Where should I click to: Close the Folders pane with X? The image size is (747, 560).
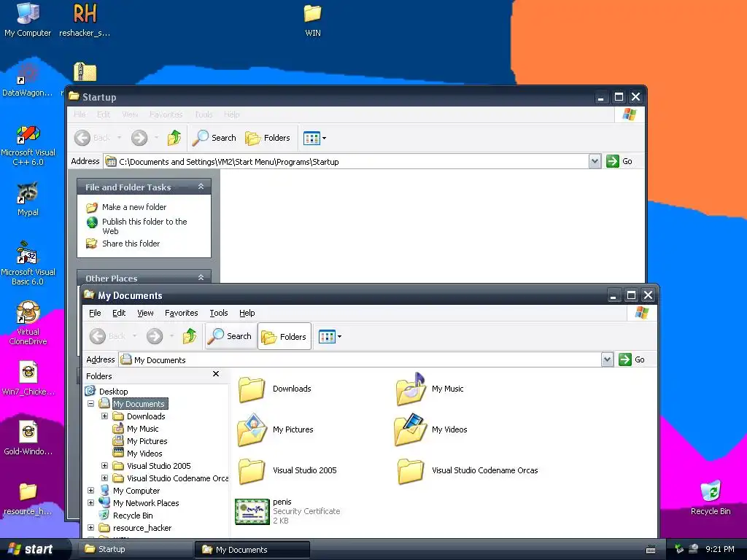(216, 374)
